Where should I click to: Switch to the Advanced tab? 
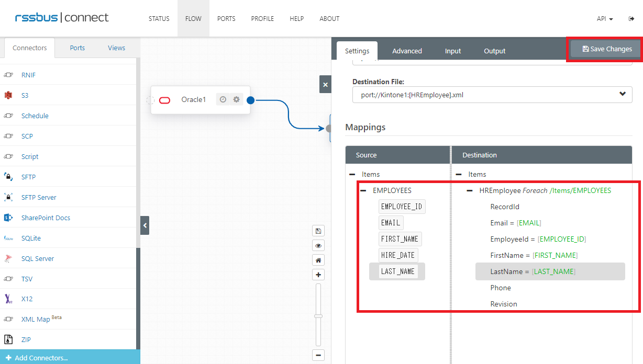coord(407,51)
